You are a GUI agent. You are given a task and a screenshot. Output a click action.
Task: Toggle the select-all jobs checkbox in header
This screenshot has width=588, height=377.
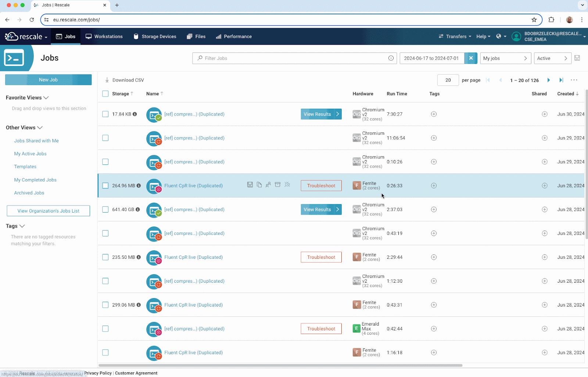tap(105, 94)
